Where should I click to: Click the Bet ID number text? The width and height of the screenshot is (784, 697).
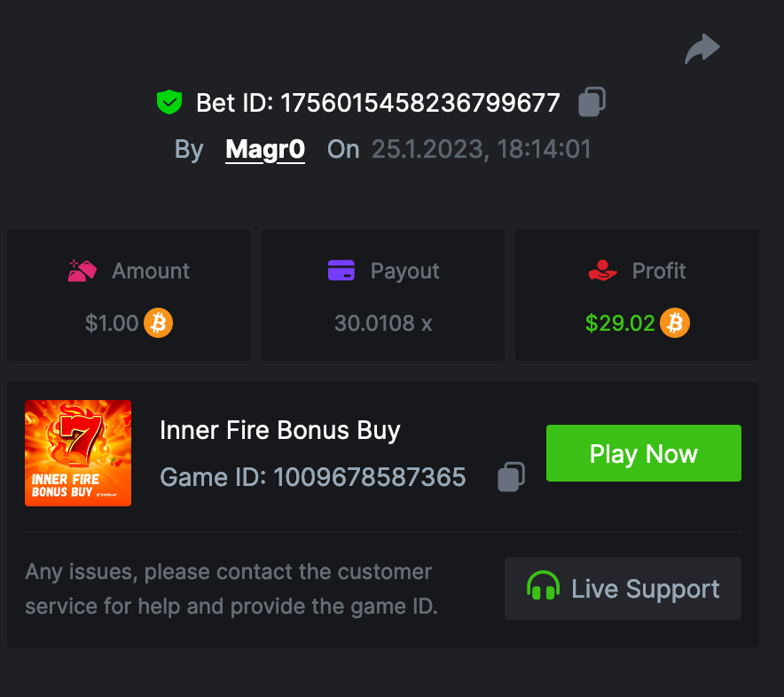(x=420, y=103)
